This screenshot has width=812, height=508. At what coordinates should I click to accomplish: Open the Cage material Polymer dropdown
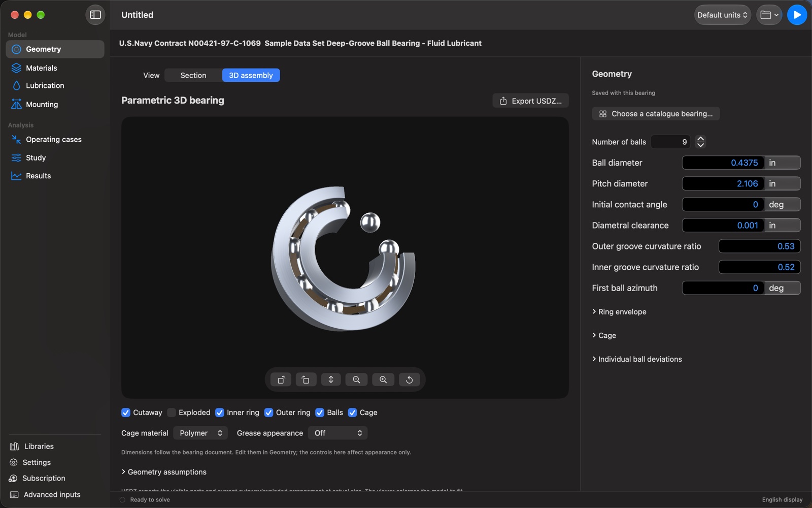pyautogui.click(x=200, y=433)
